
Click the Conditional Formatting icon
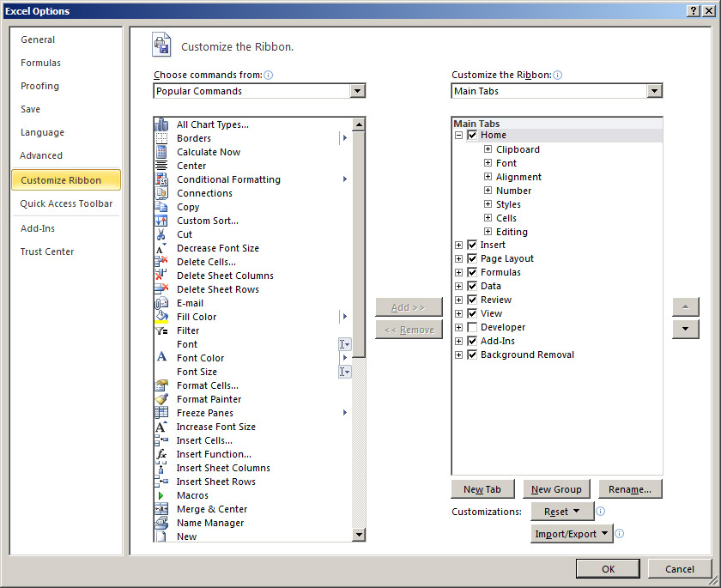(x=161, y=179)
